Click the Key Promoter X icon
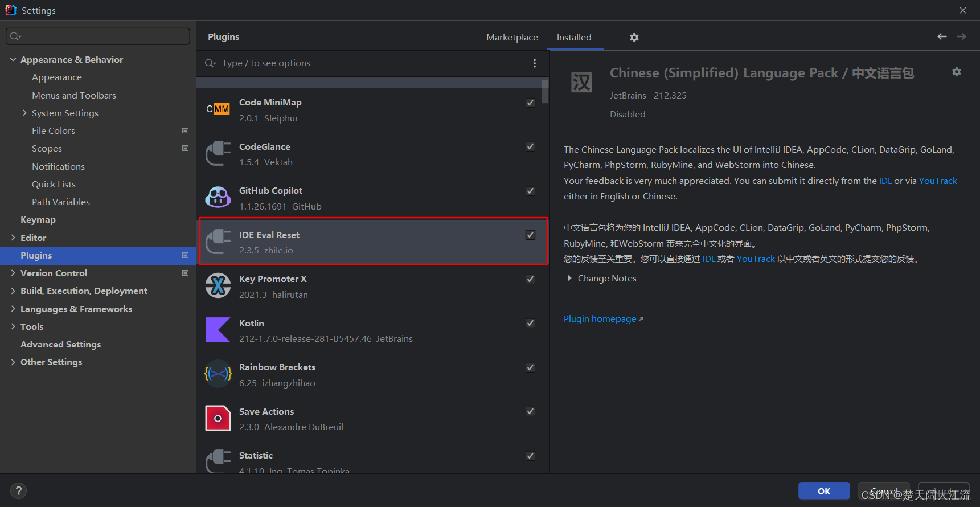 (218, 286)
